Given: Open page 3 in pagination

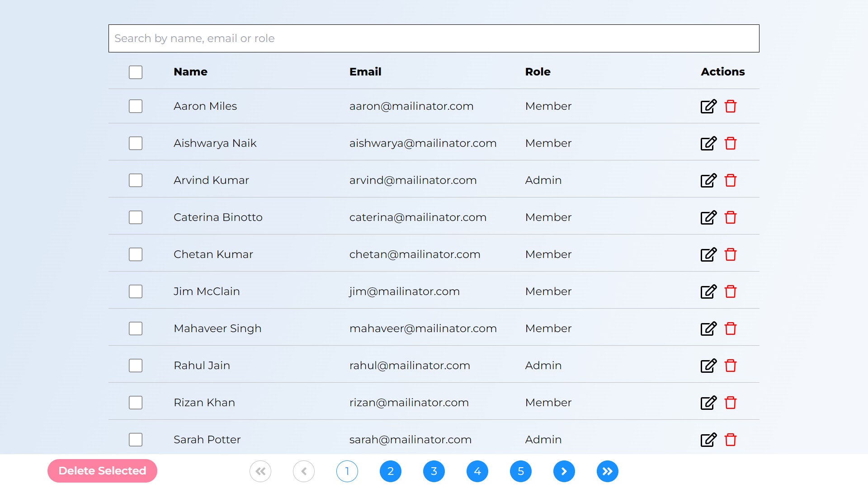Looking at the screenshot, I should pyautogui.click(x=434, y=471).
